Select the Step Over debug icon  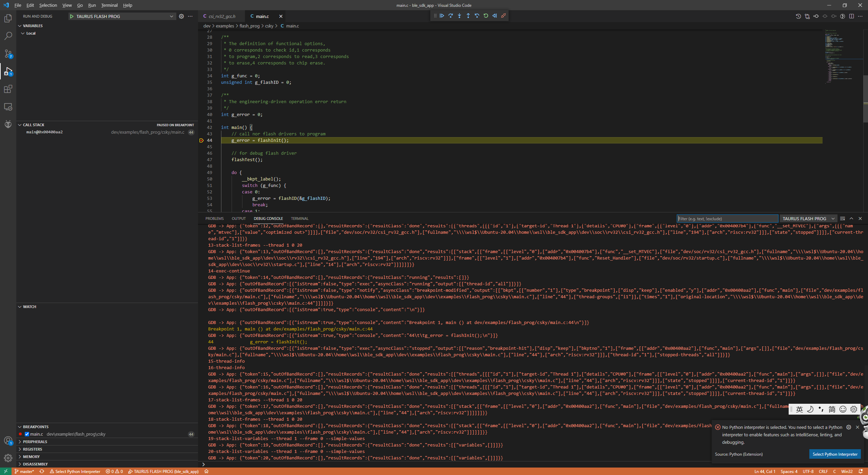(x=451, y=16)
